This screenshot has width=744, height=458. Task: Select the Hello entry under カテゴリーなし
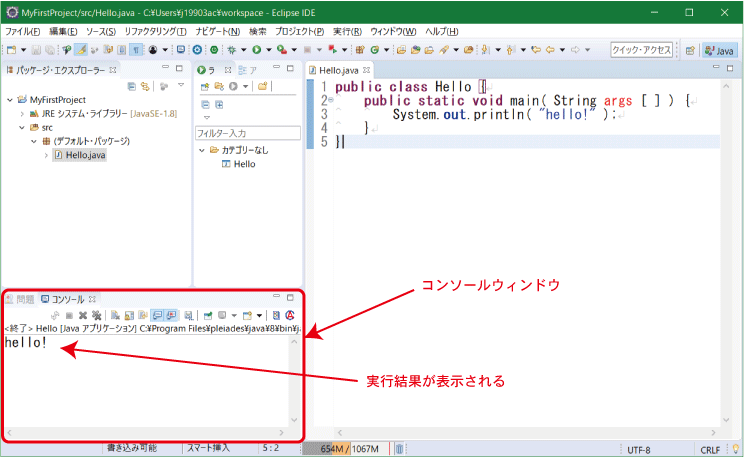pos(239,164)
